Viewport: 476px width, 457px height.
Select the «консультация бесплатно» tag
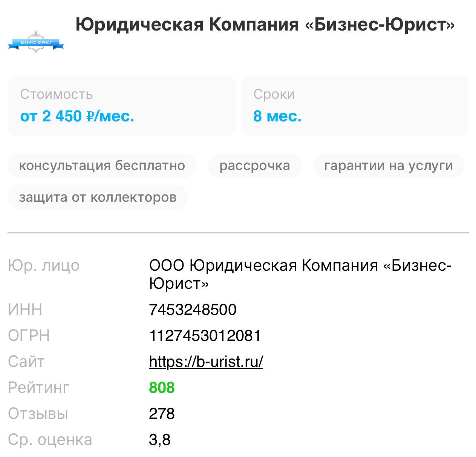102,166
